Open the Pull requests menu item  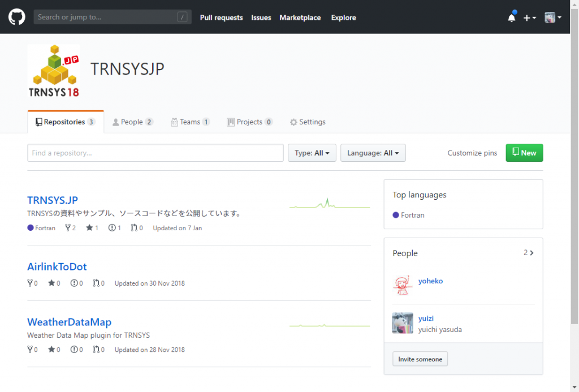[x=221, y=17]
